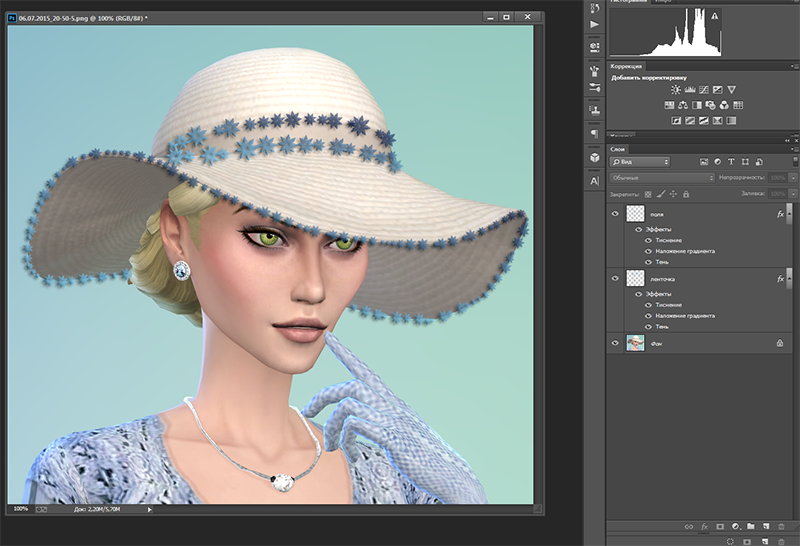Image resolution: width=800 pixels, height=546 pixels.
Task: Open the Layers panel options menu
Action: click(x=794, y=149)
